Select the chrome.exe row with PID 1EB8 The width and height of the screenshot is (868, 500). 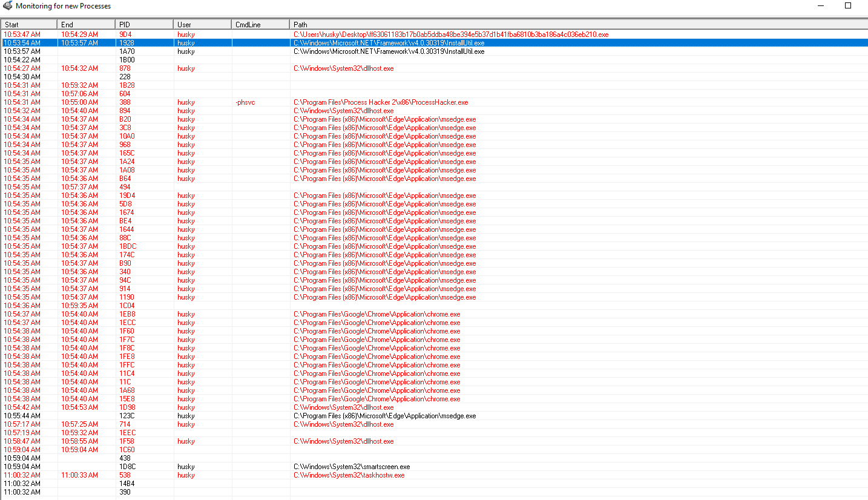click(x=376, y=314)
